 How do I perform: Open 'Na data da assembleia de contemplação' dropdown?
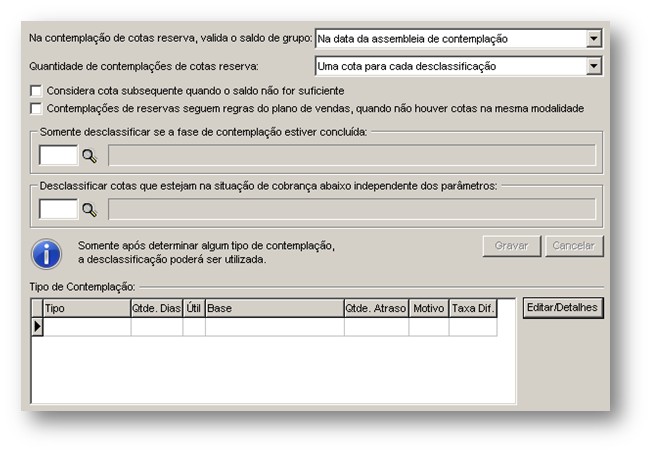594,39
